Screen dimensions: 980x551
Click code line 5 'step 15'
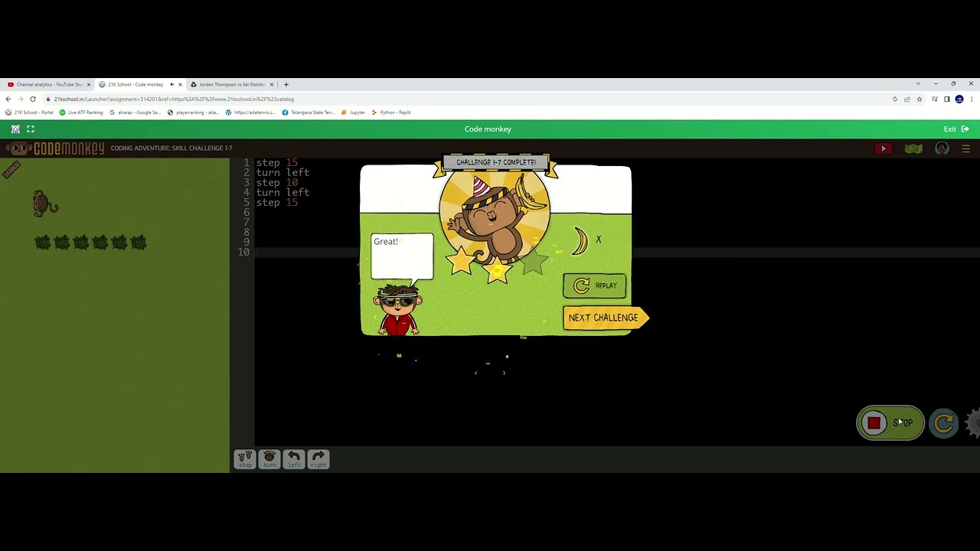(277, 202)
